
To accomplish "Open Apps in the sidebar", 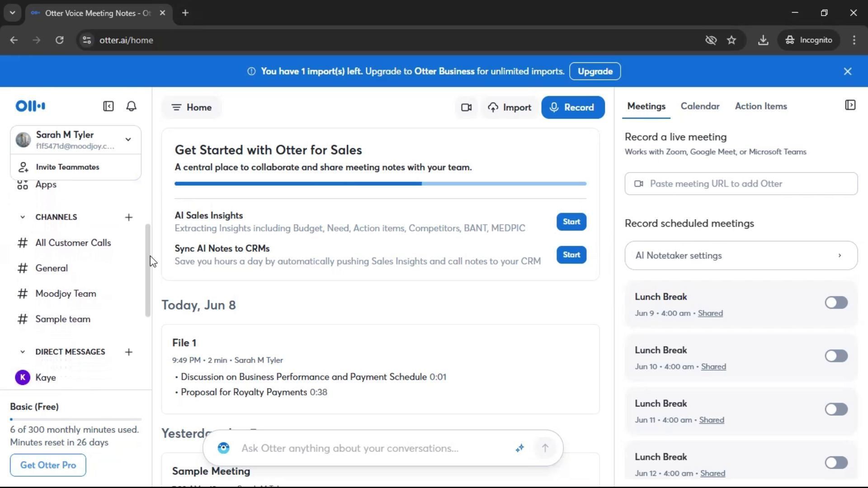I will 46,185.
